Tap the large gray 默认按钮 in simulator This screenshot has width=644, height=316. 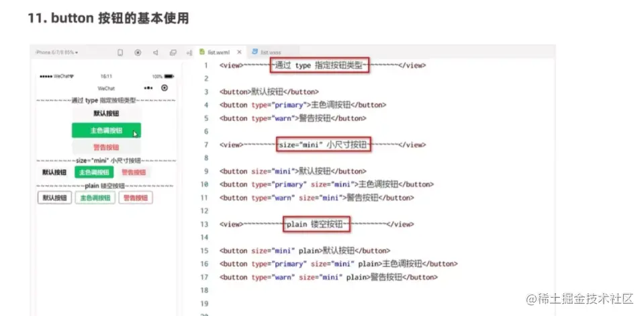point(106,114)
